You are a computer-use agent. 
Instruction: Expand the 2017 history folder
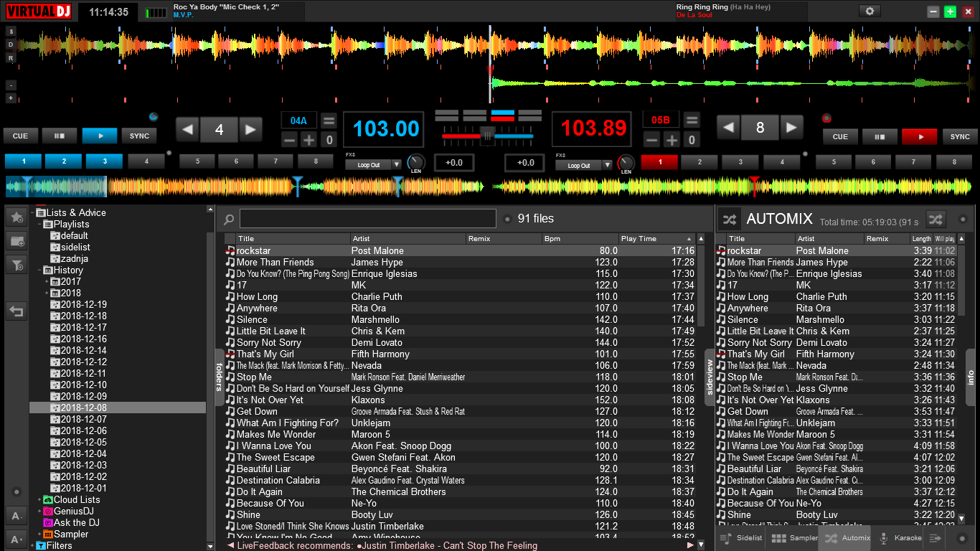pos(47,282)
